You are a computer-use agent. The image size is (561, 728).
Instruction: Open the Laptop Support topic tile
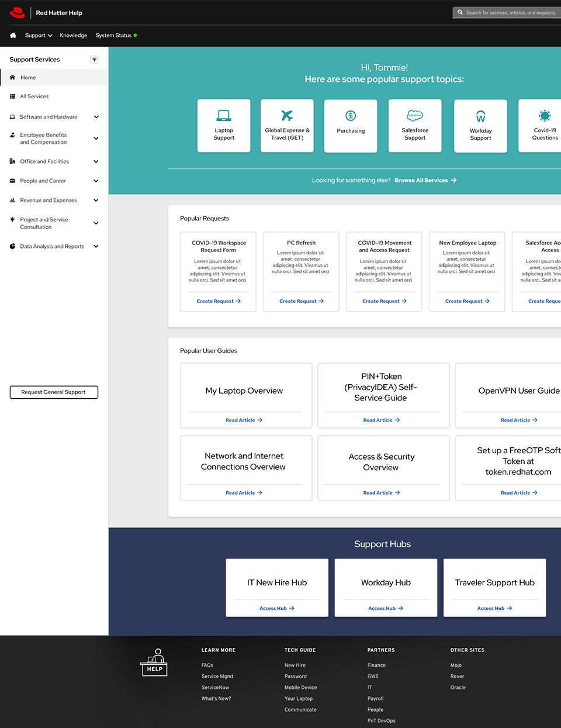[x=224, y=126]
